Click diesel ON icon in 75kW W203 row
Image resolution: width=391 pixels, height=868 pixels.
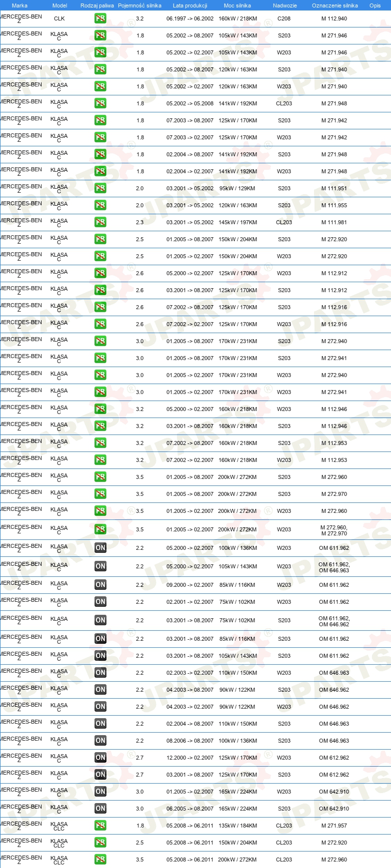click(x=100, y=602)
